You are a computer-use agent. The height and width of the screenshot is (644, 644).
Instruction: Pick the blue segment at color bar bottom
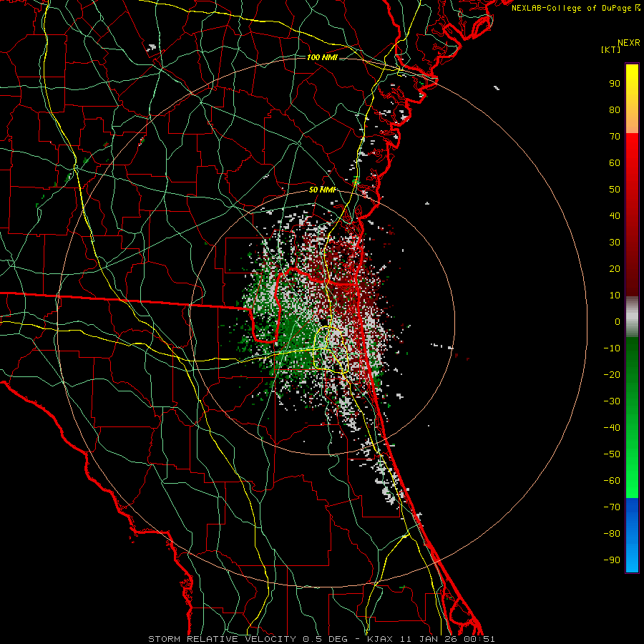632,535
